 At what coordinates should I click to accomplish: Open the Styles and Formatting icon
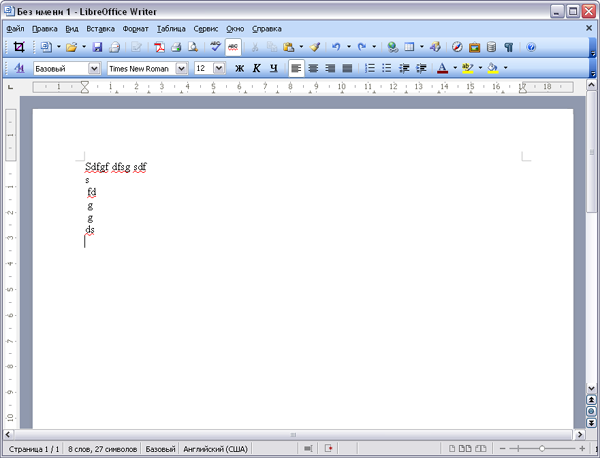pyautogui.click(x=19, y=68)
